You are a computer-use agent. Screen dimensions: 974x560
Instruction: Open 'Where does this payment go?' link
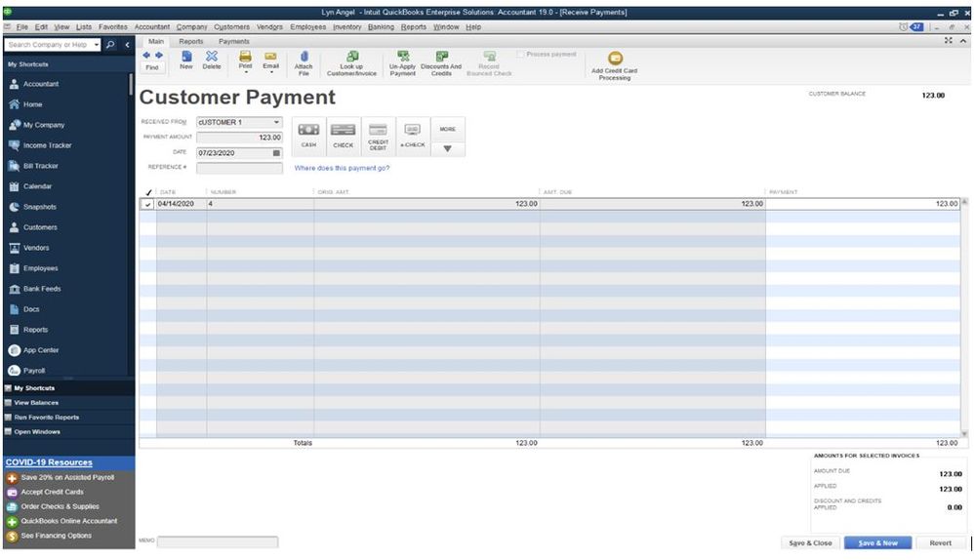pos(342,168)
